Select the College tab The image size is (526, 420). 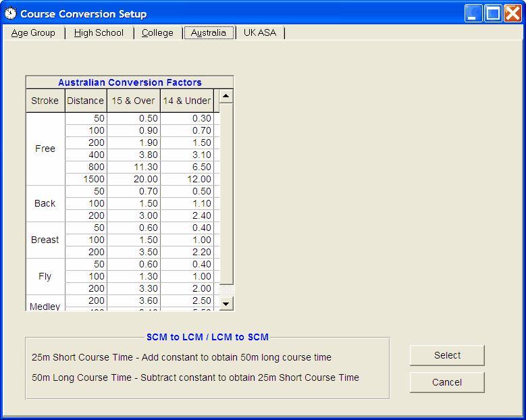point(157,32)
